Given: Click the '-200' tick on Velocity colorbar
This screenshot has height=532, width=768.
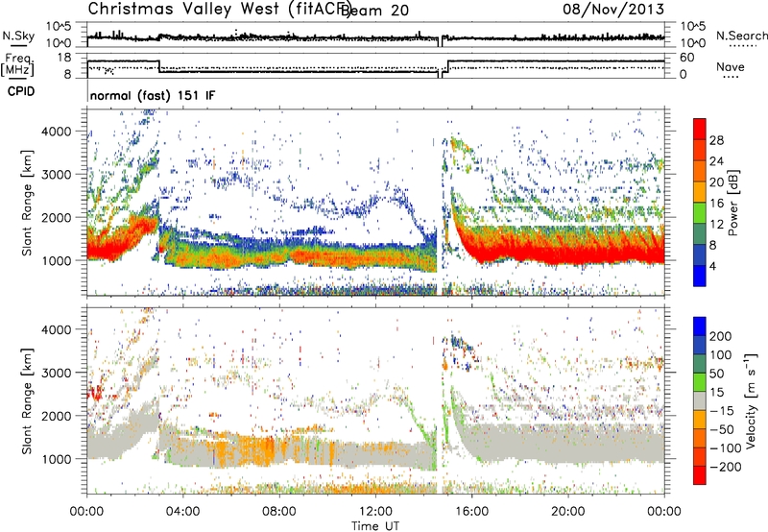Looking at the screenshot, I should pos(725,467).
